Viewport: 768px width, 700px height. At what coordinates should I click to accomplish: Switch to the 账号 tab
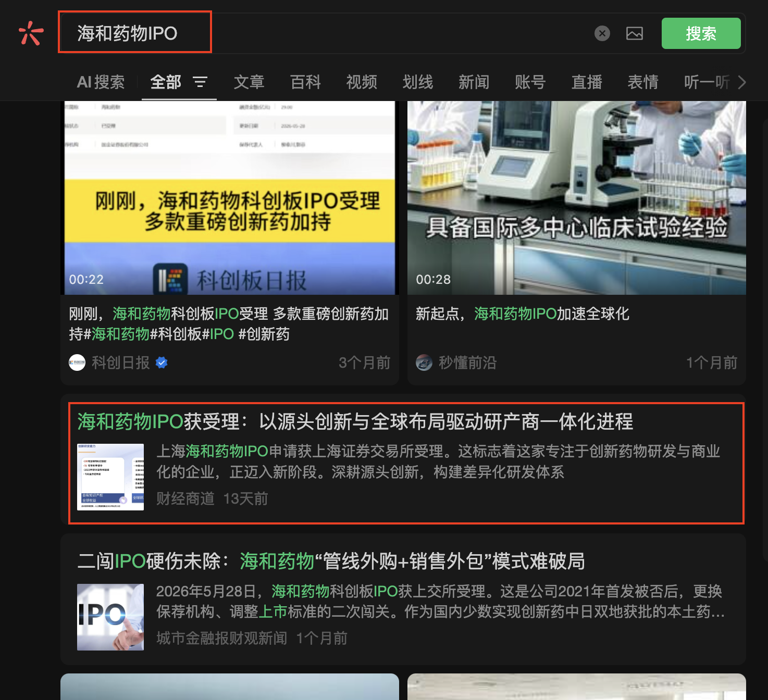[x=530, y=82]
